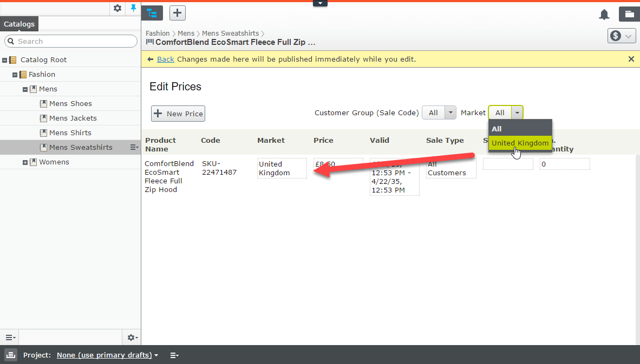Open the currency dollar view dropdown
Viewport: 640px width, 364px height.
point(621,36)
